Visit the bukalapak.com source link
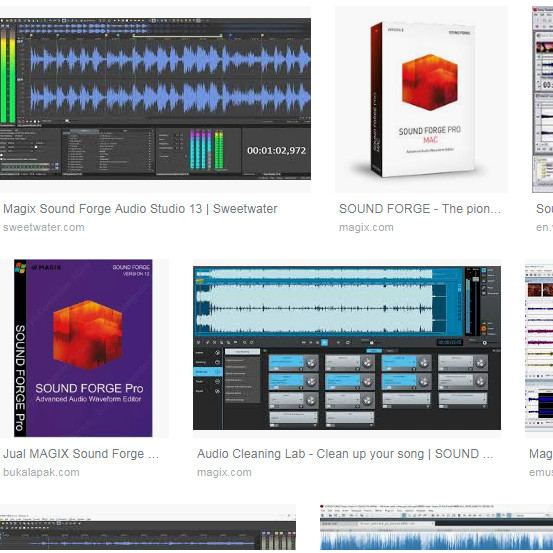 [x=41, y=472]
